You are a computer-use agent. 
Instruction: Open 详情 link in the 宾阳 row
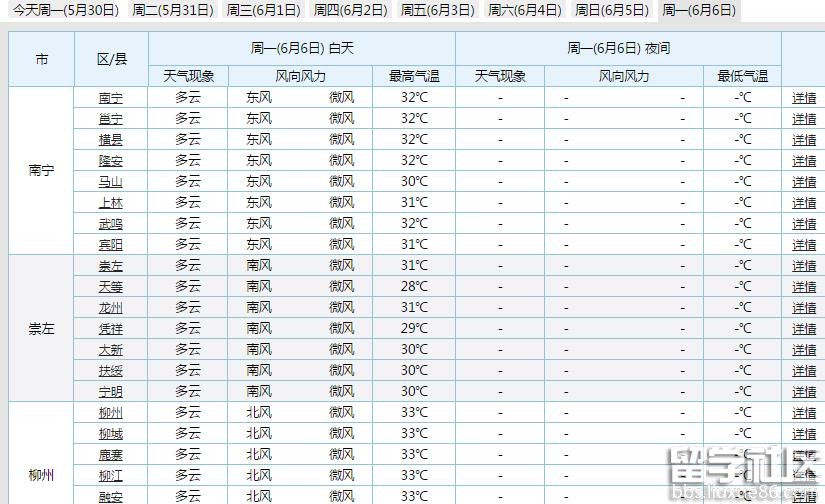tap(804, 245)
